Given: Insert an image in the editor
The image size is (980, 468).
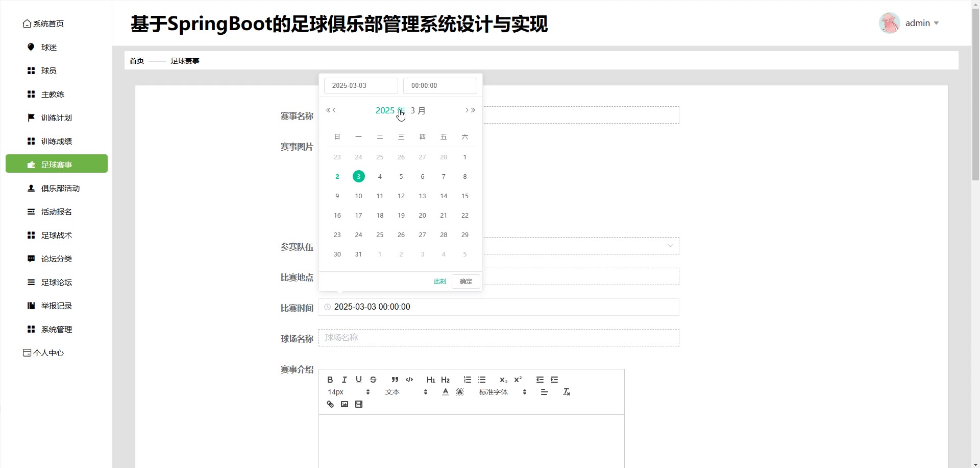Looking at the screenshot, I should click(345, 404).
